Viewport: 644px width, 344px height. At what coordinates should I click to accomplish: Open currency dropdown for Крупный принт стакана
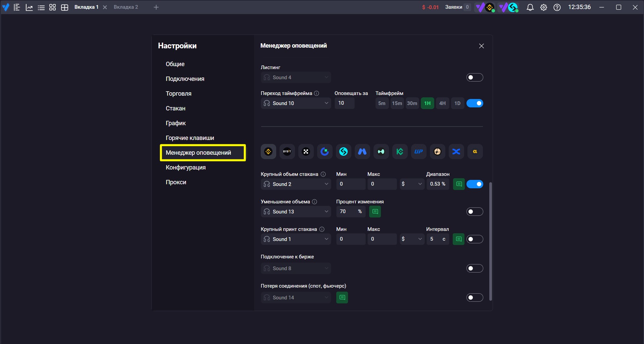pos(412,239)
